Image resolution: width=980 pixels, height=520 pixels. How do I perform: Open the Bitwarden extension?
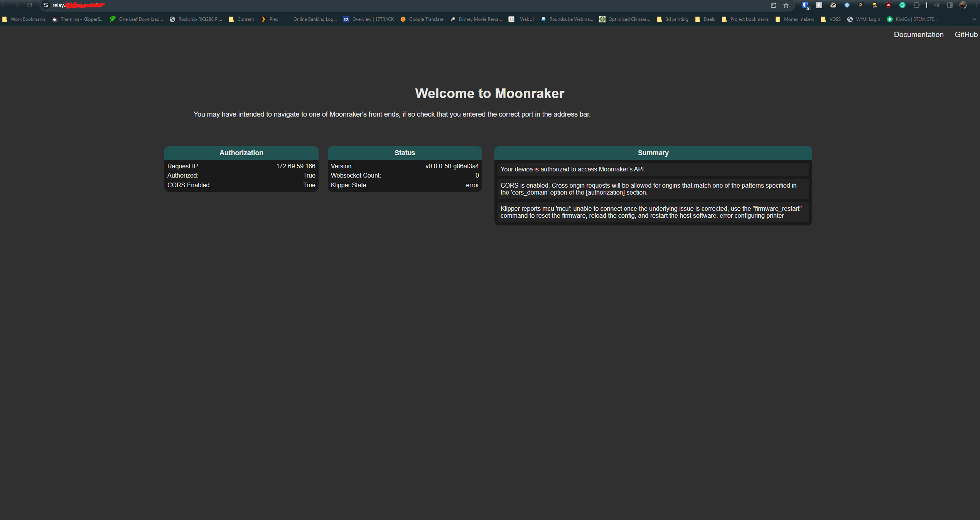[805, 5]
